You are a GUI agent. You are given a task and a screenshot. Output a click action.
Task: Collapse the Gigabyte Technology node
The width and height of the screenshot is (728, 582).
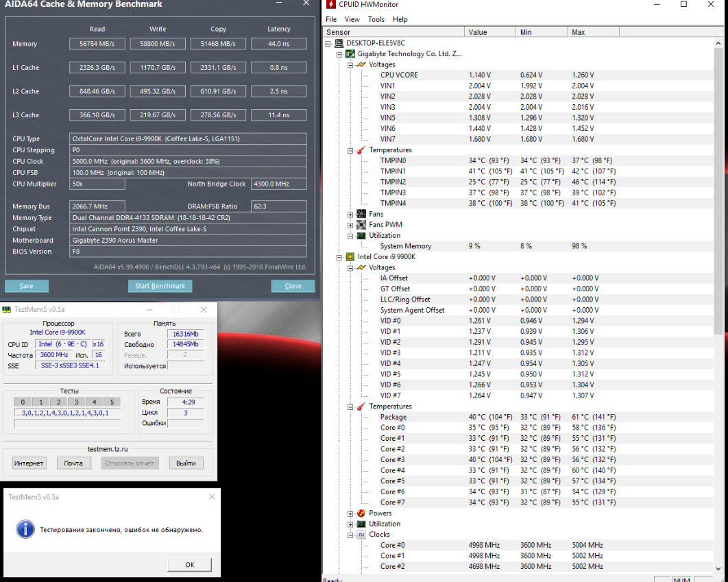tap(339, 54)
